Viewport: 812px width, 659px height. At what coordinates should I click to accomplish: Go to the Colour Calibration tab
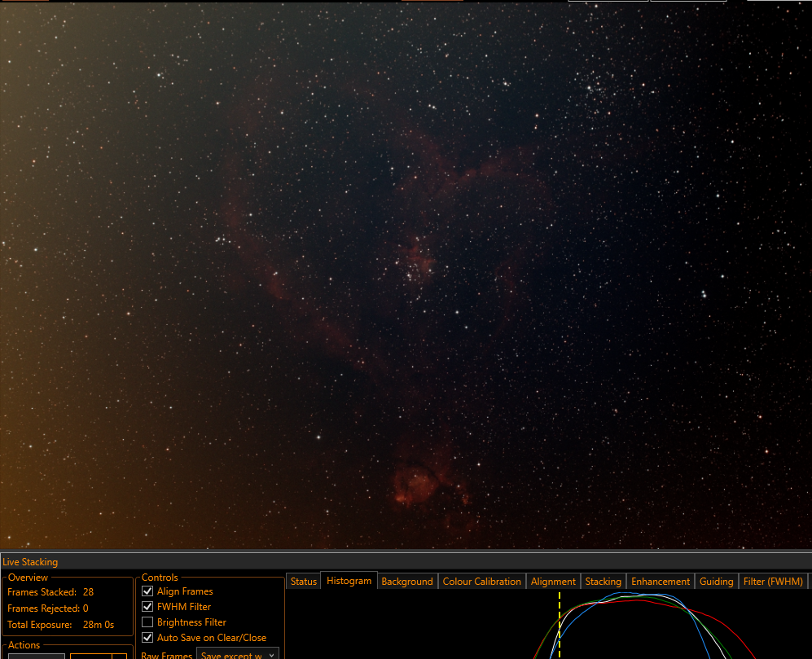pyautogui.click(x=481, y=582)
